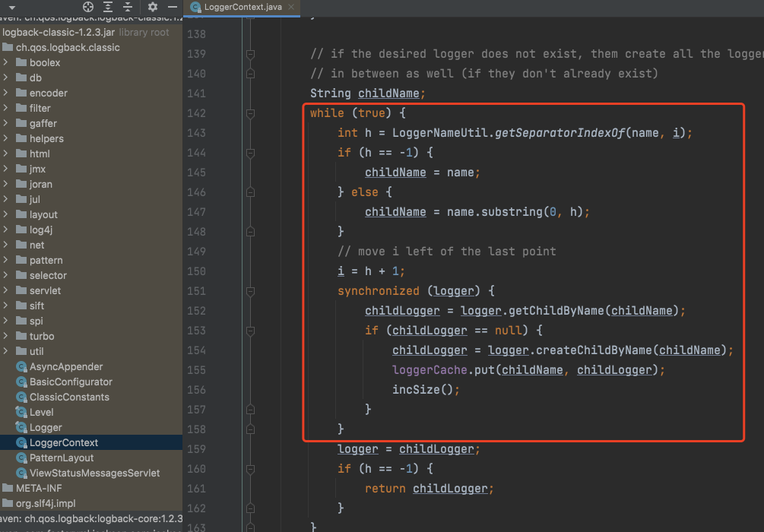764x532 pixels.
Task: Open the project view dropdown arrow
Action: coord(12,8)
